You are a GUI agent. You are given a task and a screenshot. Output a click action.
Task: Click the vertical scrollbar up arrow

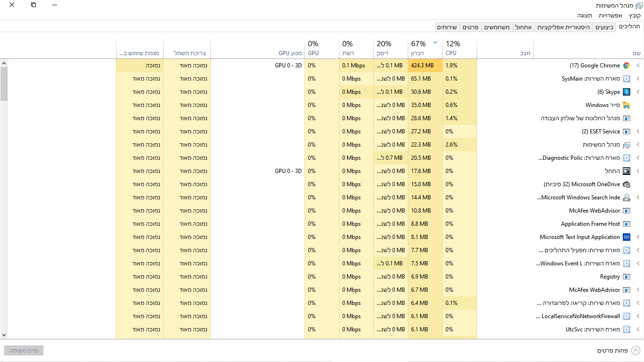[4, 63]
